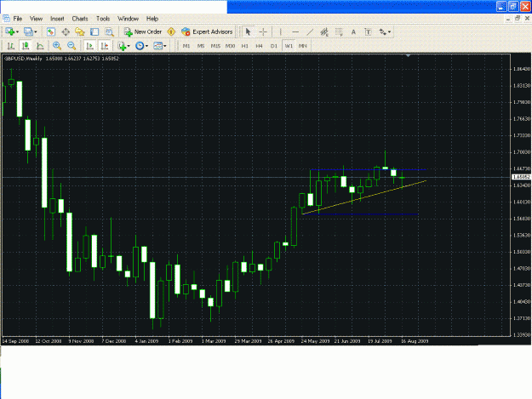This screenshot has width=532, height=399.
Task: Open the Strategy Tester magnifier icon
Action: [x=109, y=31]
